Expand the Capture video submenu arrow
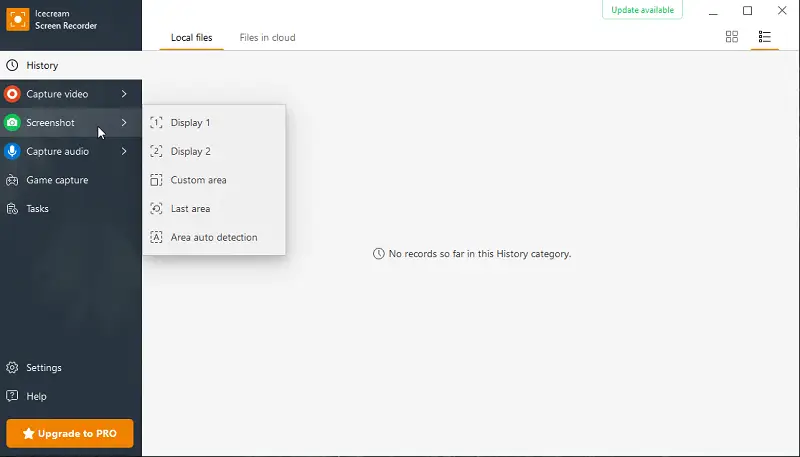Viewport: 800px width, 457px height. [124, 94]
